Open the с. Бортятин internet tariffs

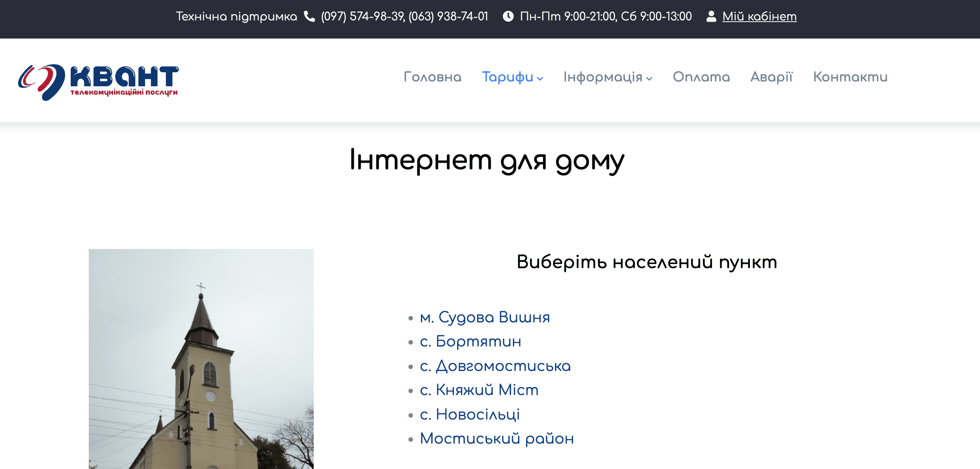(470, 342)
